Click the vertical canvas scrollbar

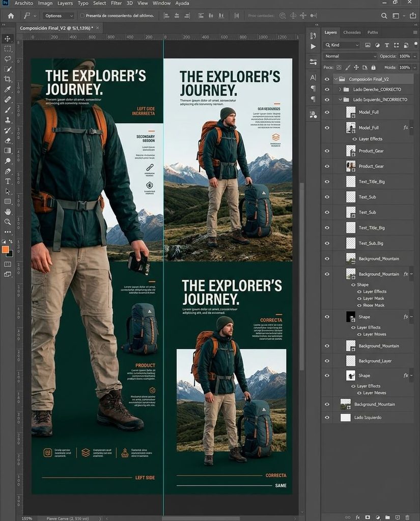(301, 276)
